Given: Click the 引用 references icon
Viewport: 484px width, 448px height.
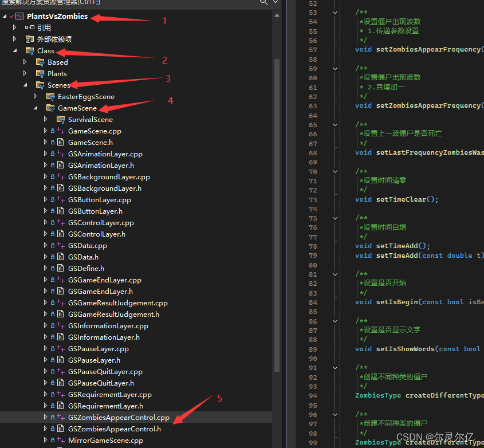Looking at the screenshot, I should pos(30,27).
